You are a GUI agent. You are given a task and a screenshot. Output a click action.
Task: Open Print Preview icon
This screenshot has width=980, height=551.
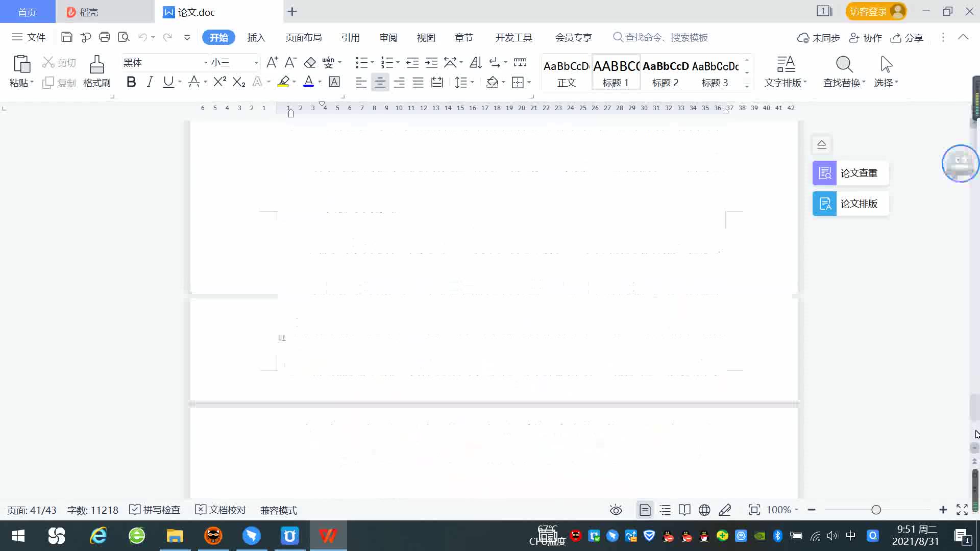124,37
